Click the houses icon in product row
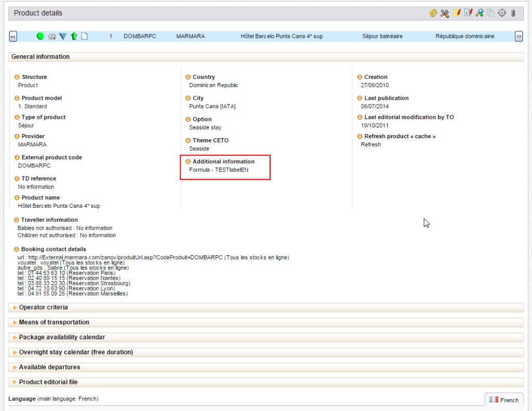Screen dimensions: 532x411 (x=51, y=36)
